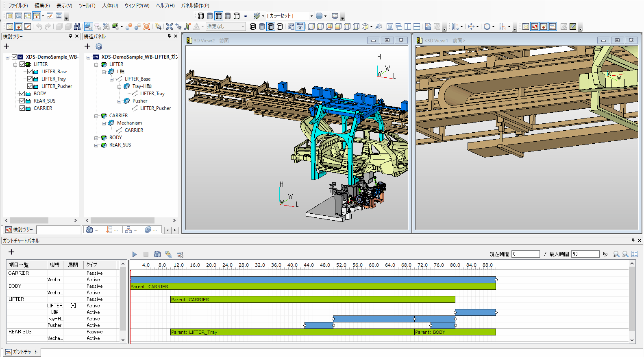Uncheck the CARRIER checkbox in review tree
This screenshot has height=357, width=644.
point(22,108)
